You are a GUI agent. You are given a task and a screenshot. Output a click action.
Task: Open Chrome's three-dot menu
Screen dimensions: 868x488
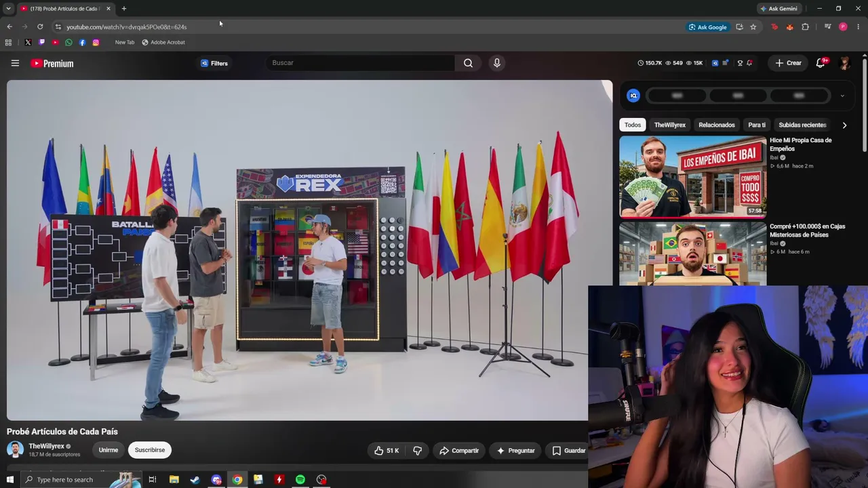[x=859, y=27]
